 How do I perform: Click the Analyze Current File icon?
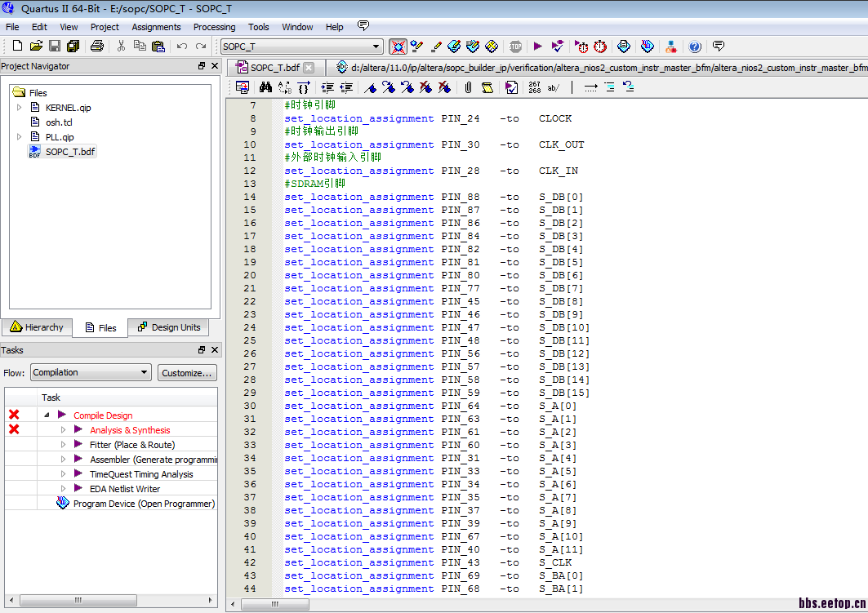pyautogui.click(x=511, y=87)
